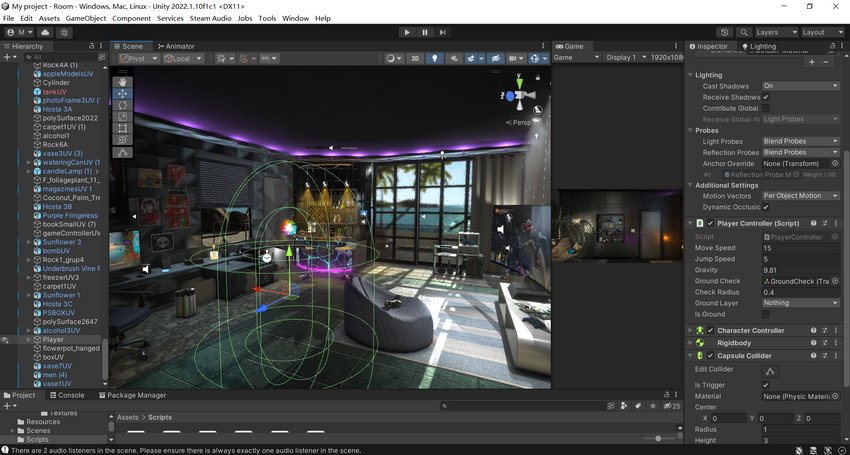This screenshot has height=455, width=850.
Task: Open the Cast Shadows dropdown
Action: [801, 86]
